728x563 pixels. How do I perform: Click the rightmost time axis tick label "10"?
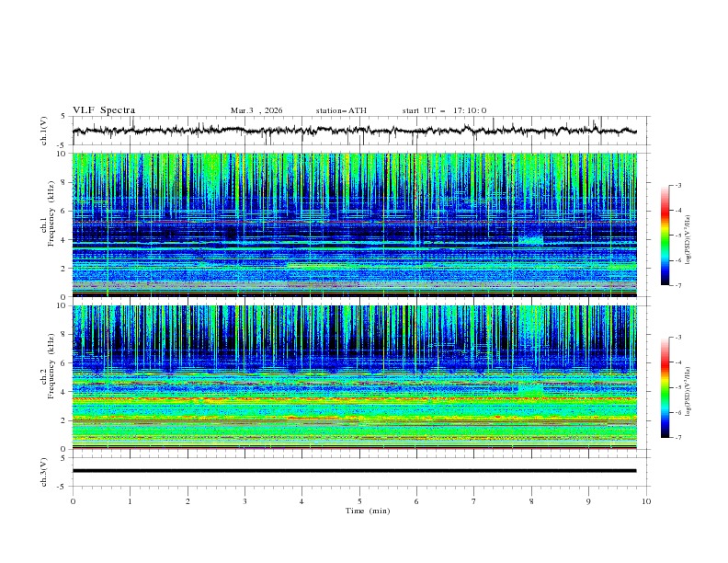coord(646,501)
